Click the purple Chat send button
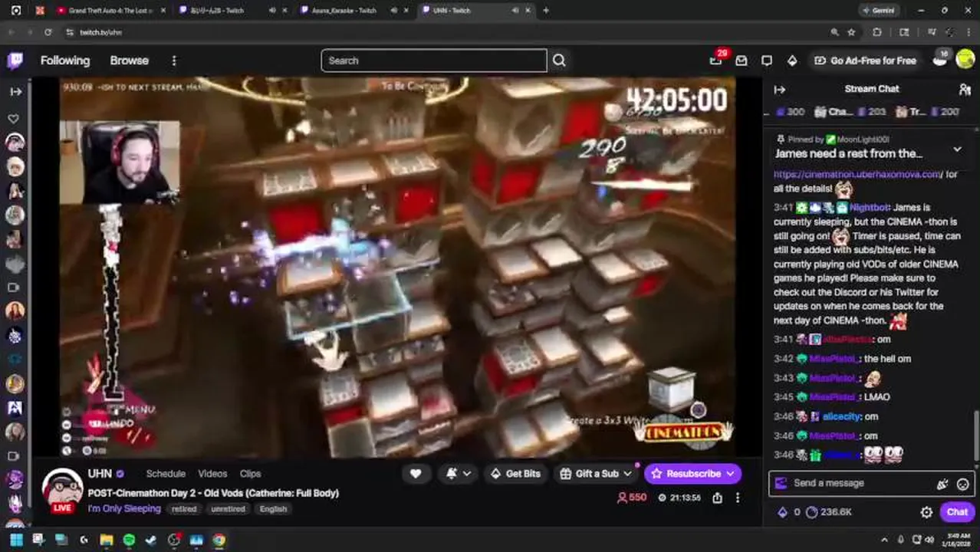This screenshot has width=980, height=552. [957, 512]
